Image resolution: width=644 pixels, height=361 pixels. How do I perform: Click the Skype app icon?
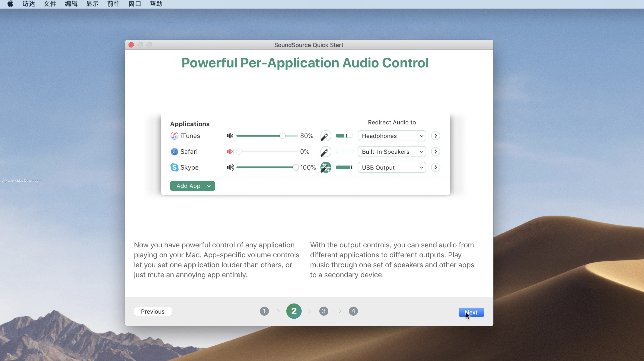tap(174, 167)
